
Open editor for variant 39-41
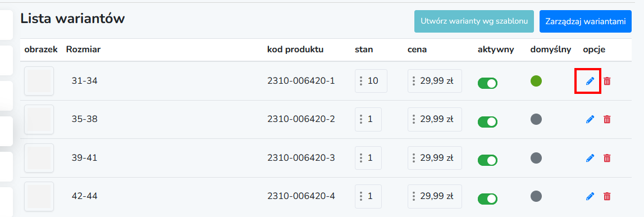pos(590,158)
